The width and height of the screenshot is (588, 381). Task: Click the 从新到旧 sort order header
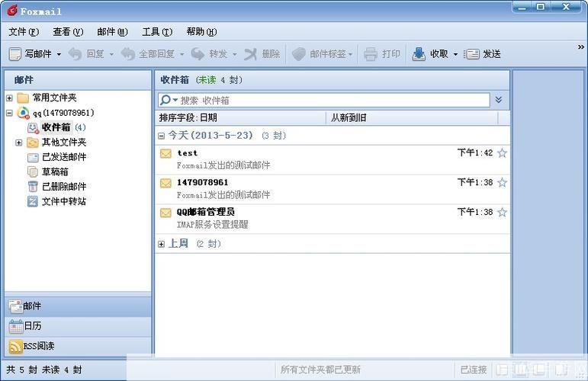click(x=412, y=117)
